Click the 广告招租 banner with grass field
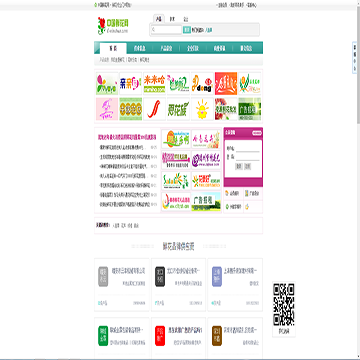Screen dimensions: 360x360 click(206, 201)
